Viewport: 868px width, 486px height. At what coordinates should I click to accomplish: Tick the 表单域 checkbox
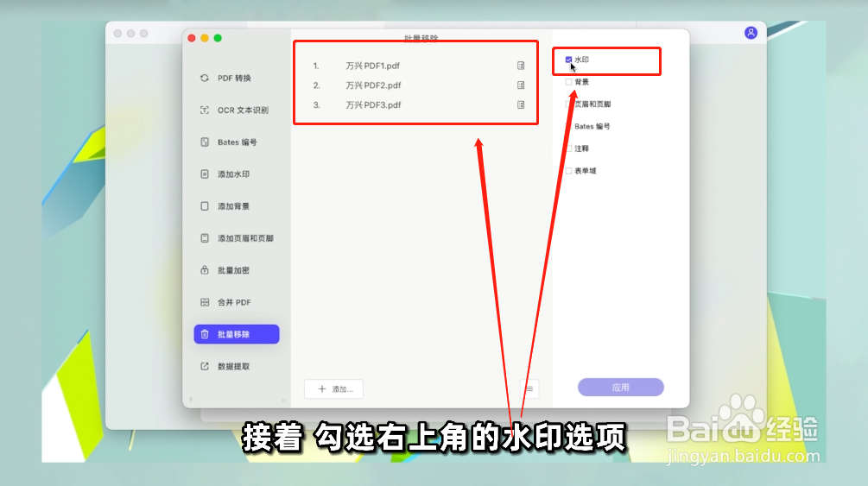point(568,170)
